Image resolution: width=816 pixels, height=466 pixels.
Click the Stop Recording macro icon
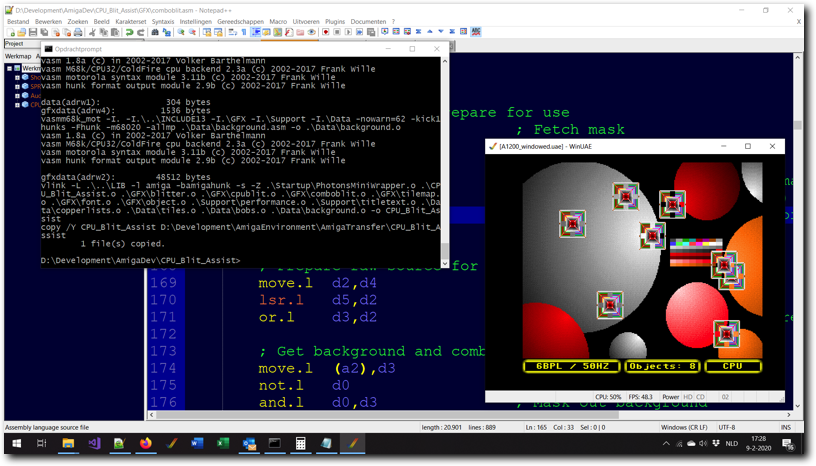[x=337, y=32]
